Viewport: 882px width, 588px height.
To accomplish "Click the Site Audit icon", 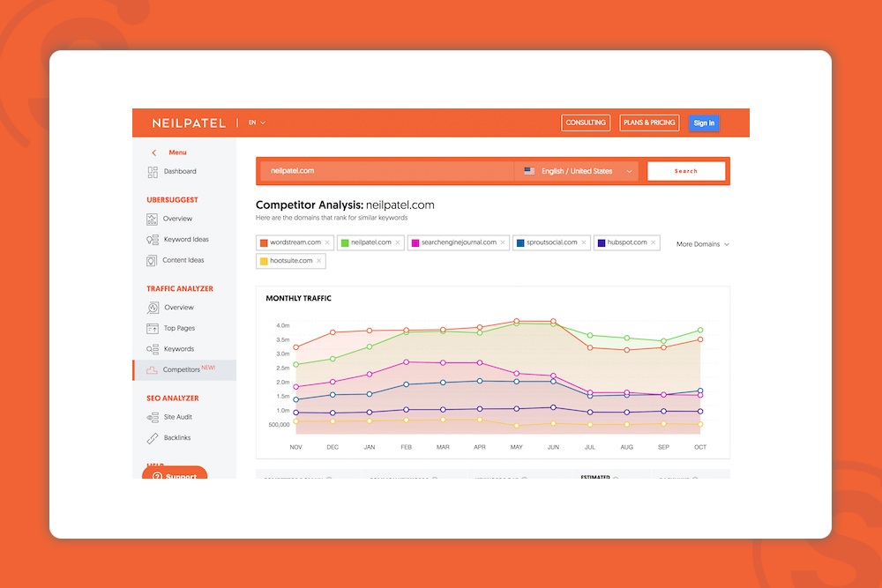I will [x=153, y=417].
